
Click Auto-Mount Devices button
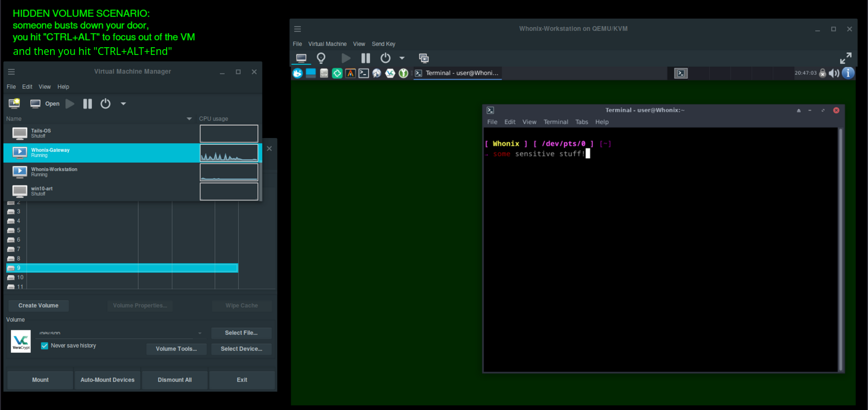pos(107,380)
